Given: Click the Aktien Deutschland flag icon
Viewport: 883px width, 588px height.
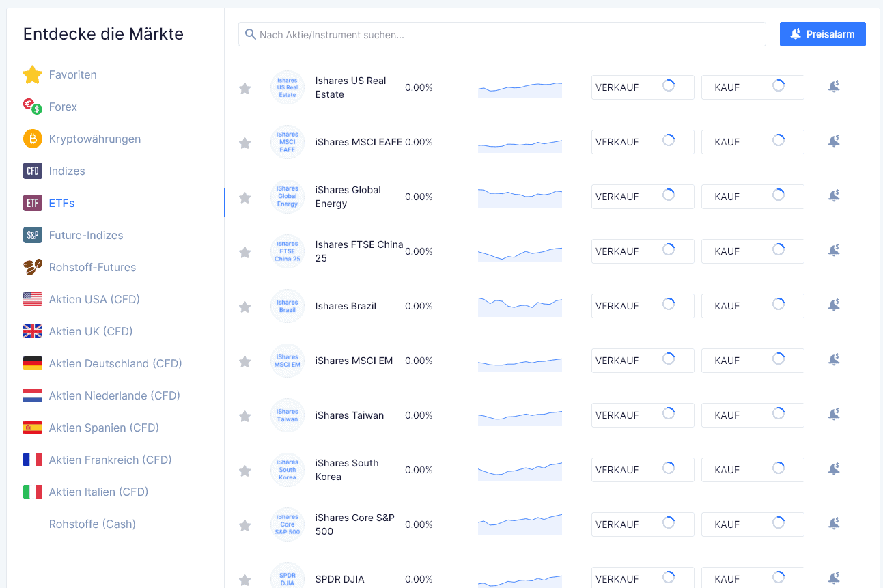Looking at the screenshot, I should [x=33, y=363].
